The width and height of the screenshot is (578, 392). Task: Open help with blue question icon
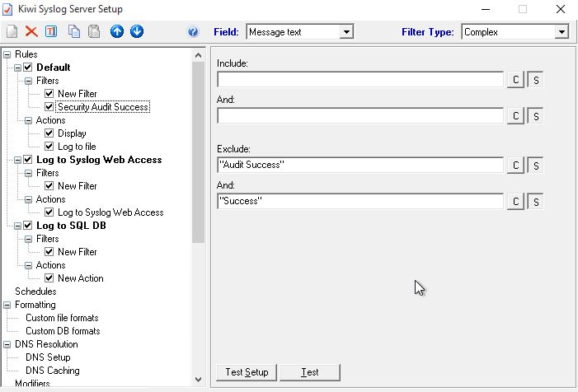coord(193,32)
